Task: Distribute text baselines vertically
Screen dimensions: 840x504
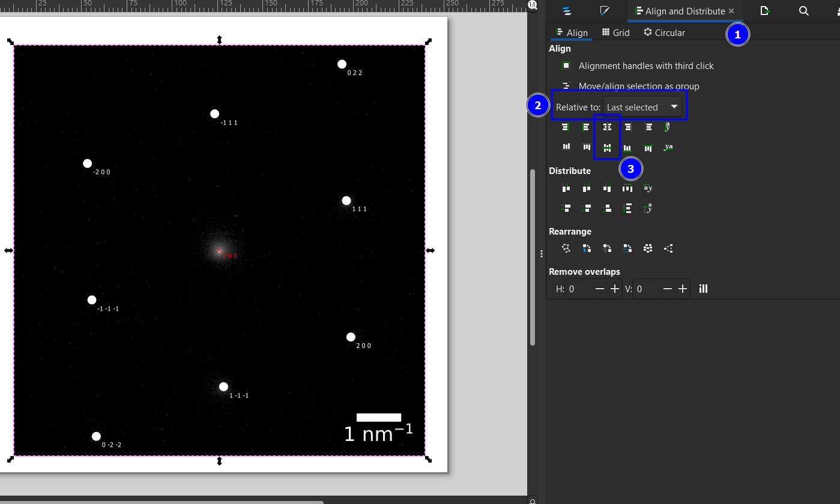Action: click(x=648, y=208)
